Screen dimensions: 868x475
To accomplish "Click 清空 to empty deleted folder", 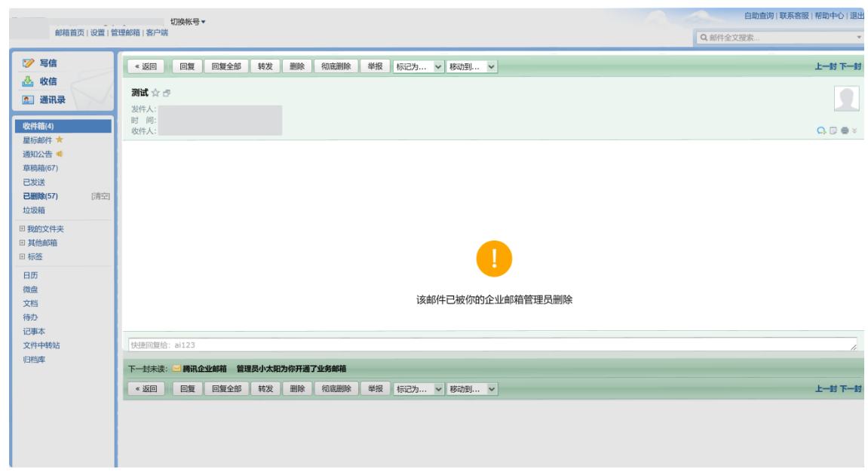I will (100, 196).
